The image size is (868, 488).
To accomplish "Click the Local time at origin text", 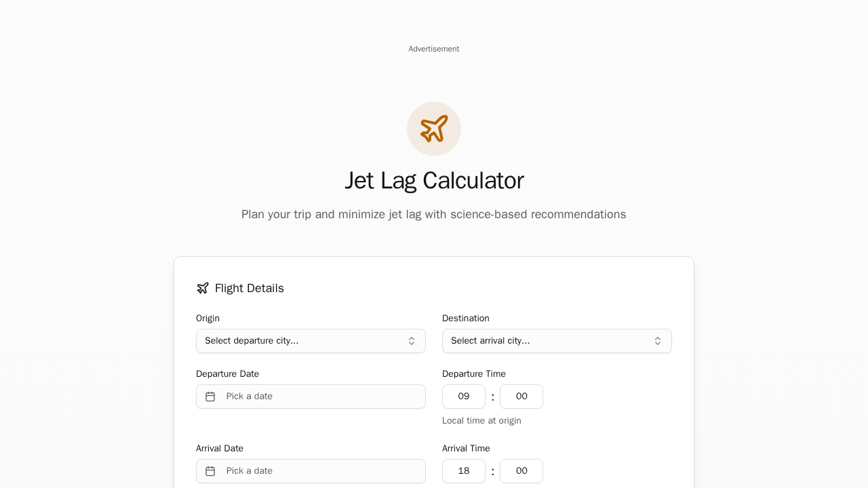I will coord(481,420).
